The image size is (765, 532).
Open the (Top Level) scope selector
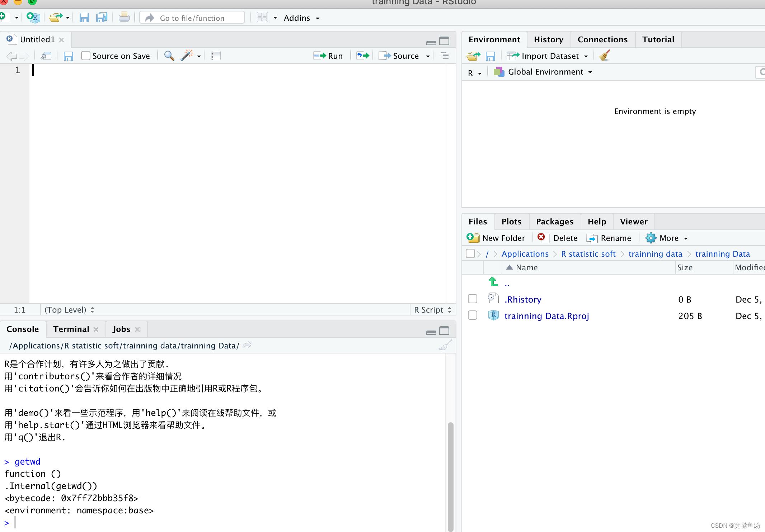(x=69, y=310)
